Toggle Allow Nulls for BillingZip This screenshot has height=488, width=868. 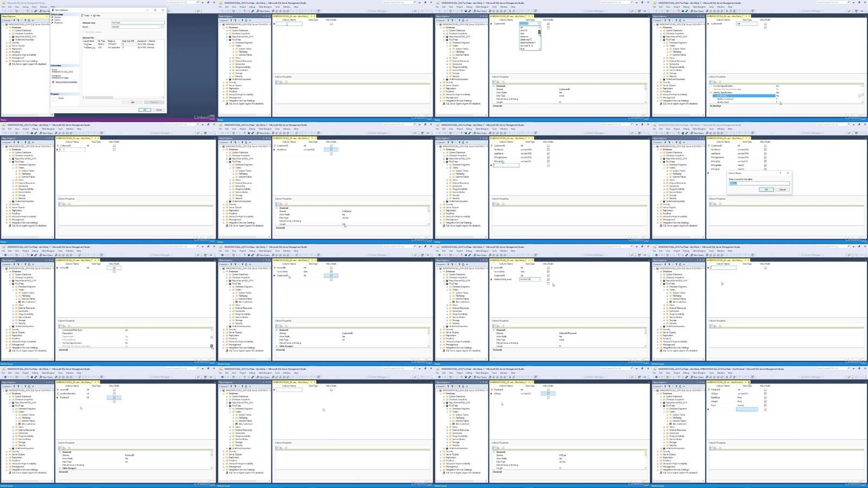pyautogui.click(x=765, y=169)
